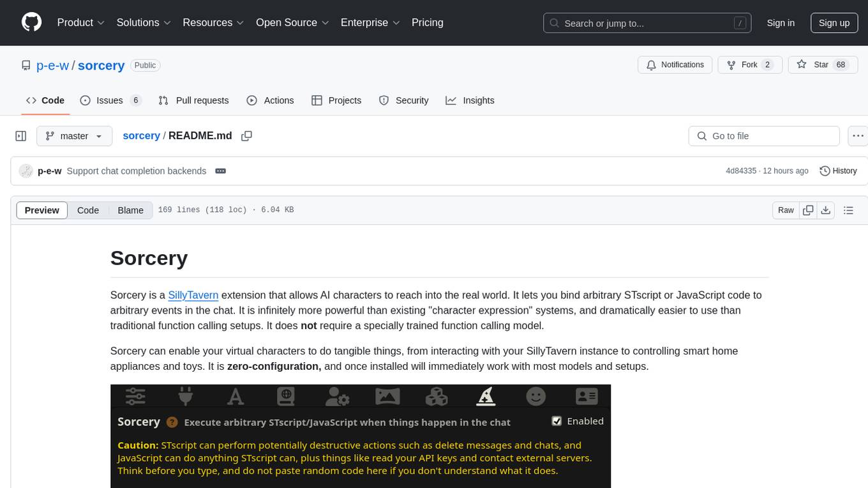Viewport: 868px width, 488px height.
Task: Toggle the Sorcery Enabled checkbox
Action: click(x=557, y=421)
